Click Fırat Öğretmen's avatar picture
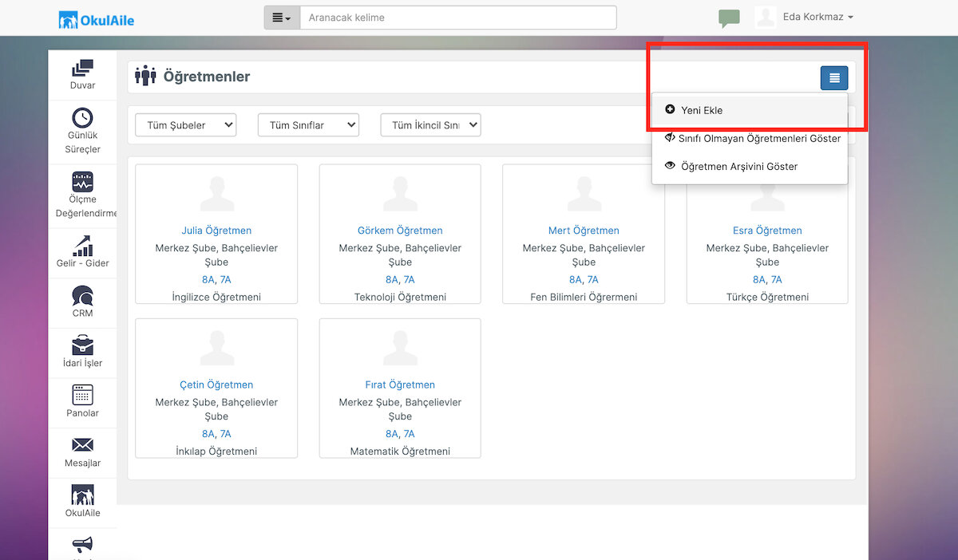Viewport: 958px width, 560px height. [400, 348]
